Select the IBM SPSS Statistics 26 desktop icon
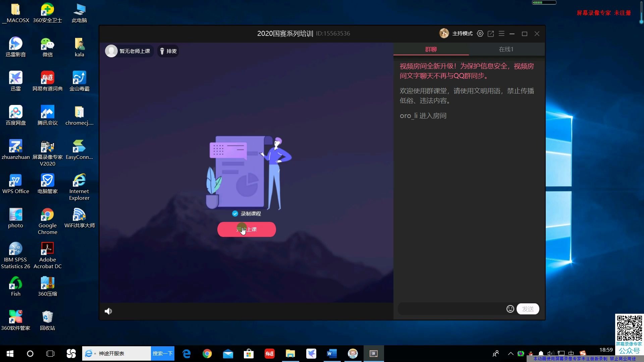This screenshot has width=644, height=362. pyautogui.click(x=15, y=256)
